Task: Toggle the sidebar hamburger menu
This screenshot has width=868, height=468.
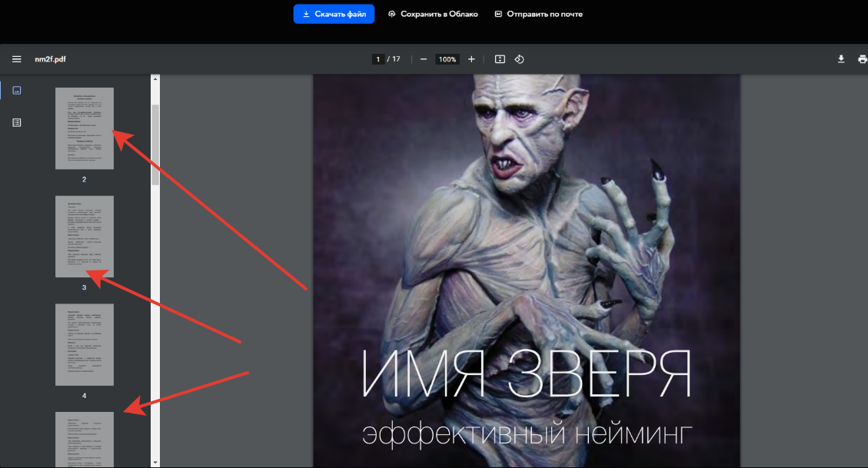Action: [17, 59]
